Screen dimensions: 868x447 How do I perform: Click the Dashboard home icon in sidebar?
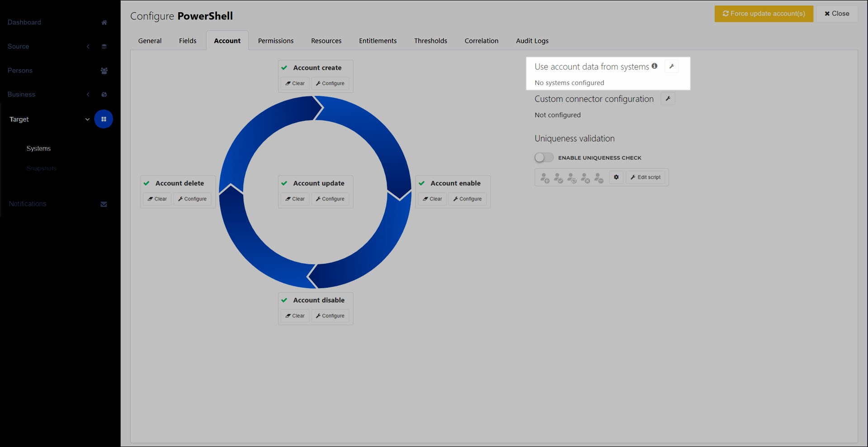[104, 22]
